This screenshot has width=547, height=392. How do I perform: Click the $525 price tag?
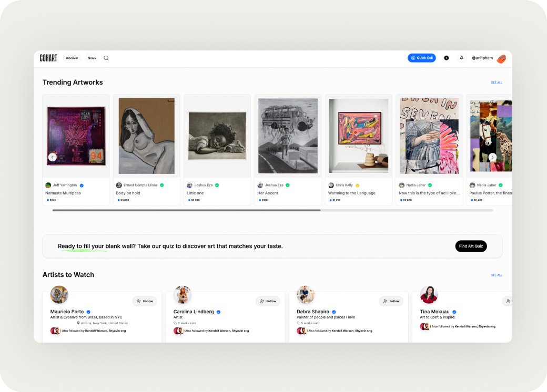click(52, 200)
